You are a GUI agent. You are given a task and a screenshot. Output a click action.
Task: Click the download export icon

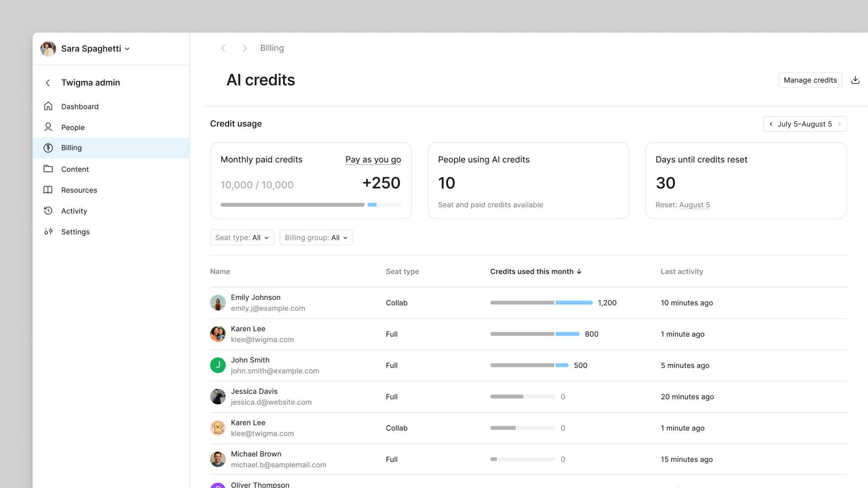tap(855, 80)
